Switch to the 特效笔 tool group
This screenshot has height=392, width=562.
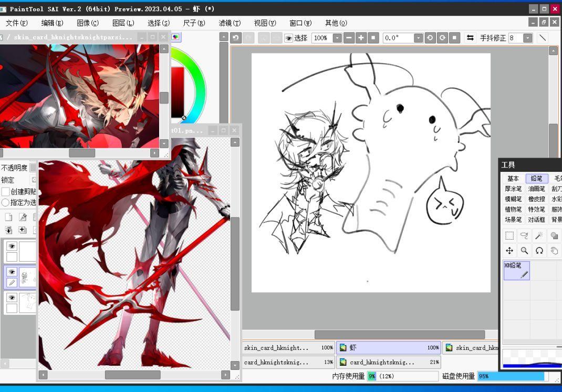tap(537, 210)
